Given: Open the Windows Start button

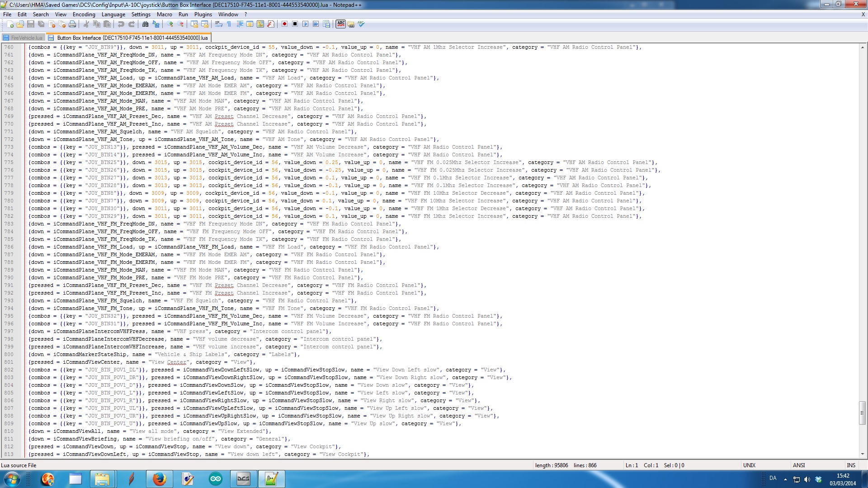Looking at the screenshot, I should pyautogui.click(x=12, y=479).
